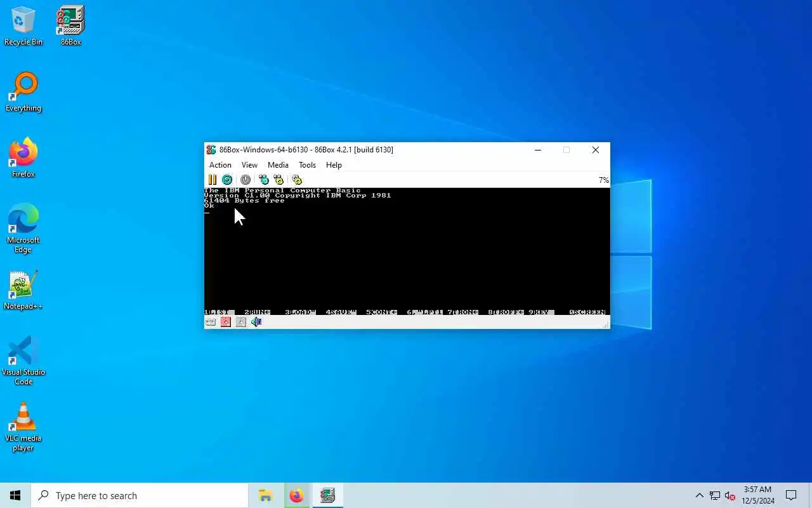Open the Action menu

point(220,165)
